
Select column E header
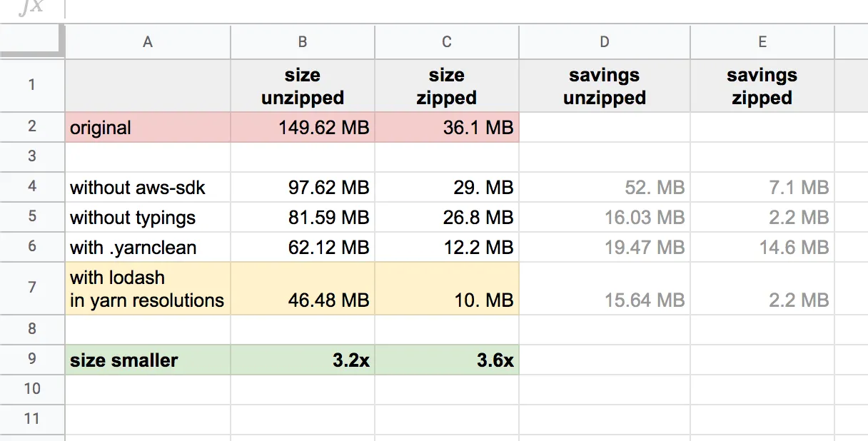(x=762, y=42)
